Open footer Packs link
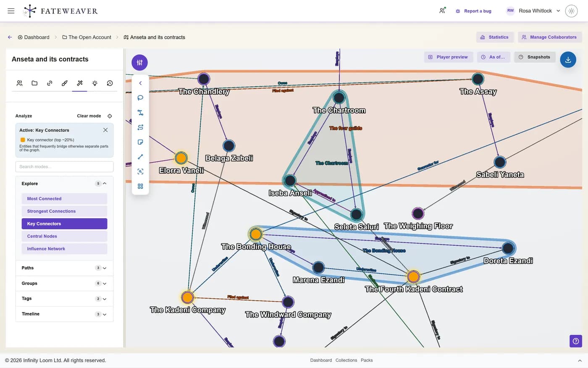 [x=367, y=360]
